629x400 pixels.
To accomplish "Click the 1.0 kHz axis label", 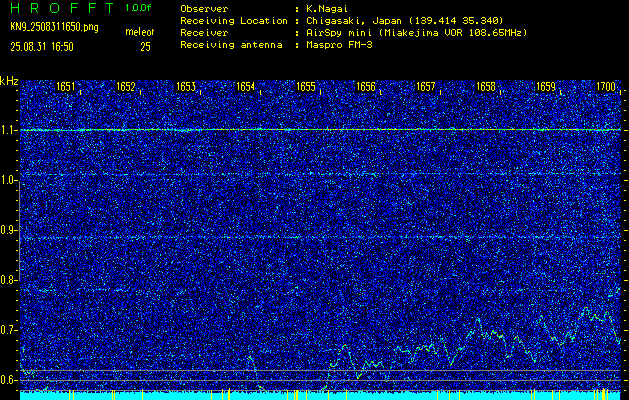I will tap(8, 180).
